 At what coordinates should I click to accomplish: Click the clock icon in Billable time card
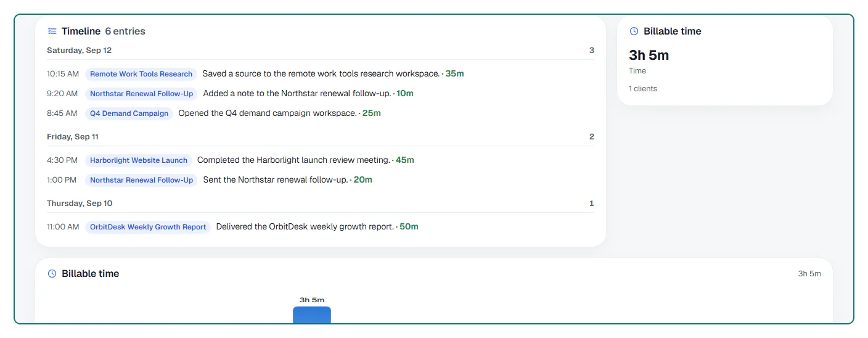pos(634,31)
